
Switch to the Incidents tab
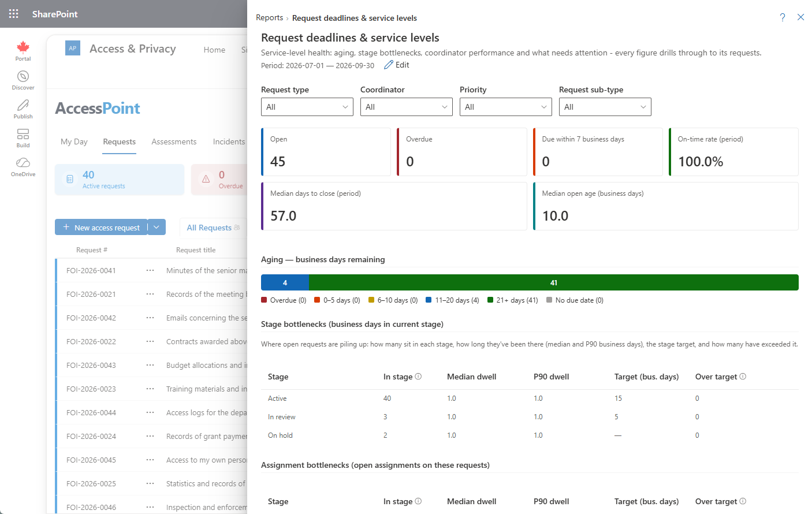229,141
